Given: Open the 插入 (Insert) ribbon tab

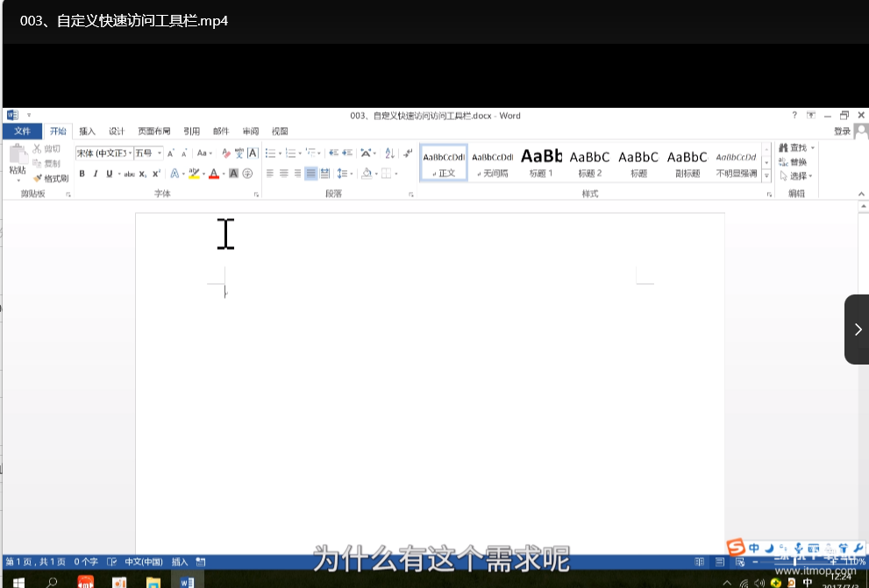Looking at the screenshot, I should click(88, 131).
